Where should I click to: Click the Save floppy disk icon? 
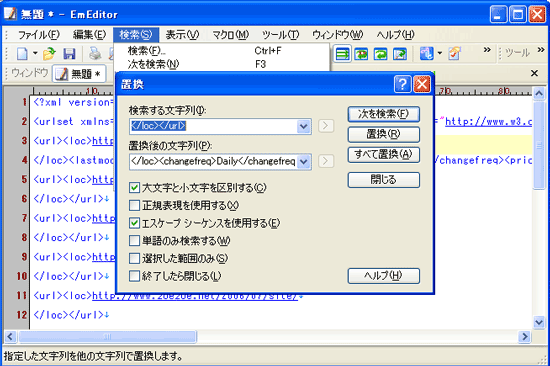tap(69, 54)
